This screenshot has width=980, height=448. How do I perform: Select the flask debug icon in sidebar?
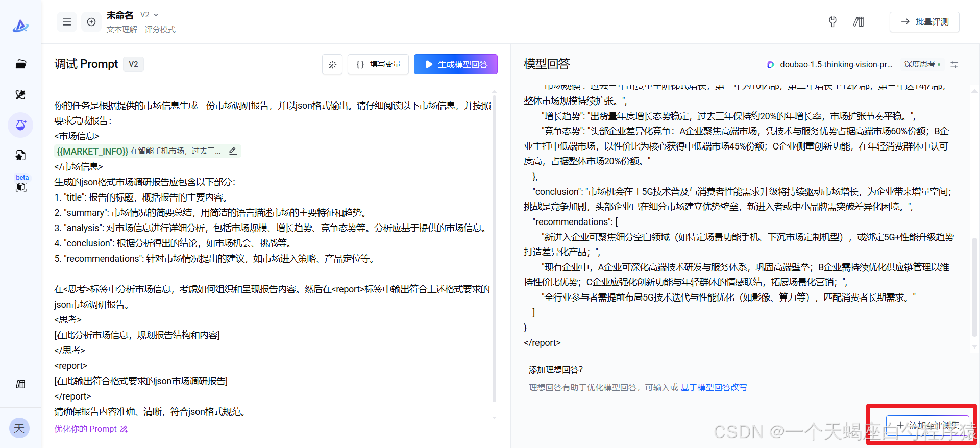(x=21, y=125)
